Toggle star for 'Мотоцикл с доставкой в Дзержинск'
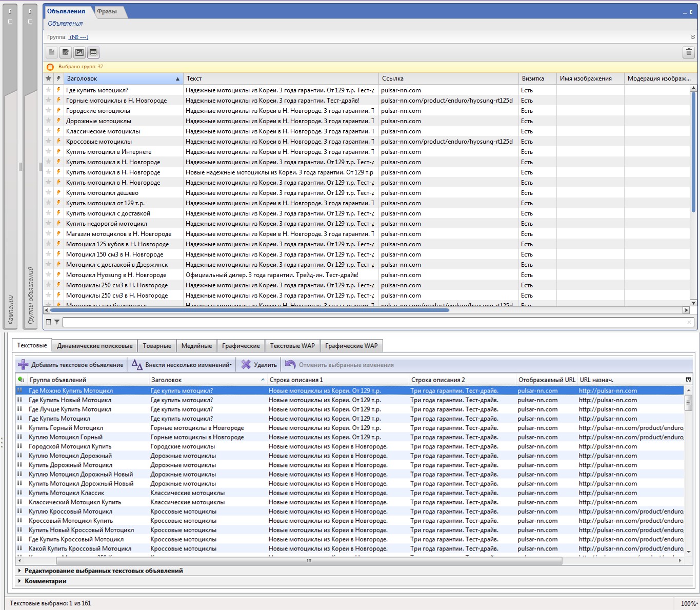This screenshot has width=700, height=610. click(x=49, y=265)
